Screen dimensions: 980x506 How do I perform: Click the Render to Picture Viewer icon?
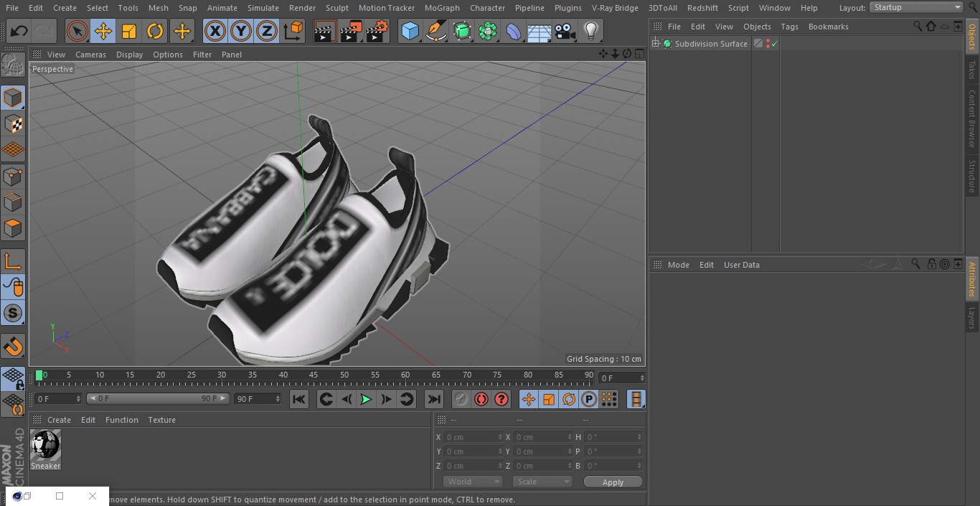351,31
